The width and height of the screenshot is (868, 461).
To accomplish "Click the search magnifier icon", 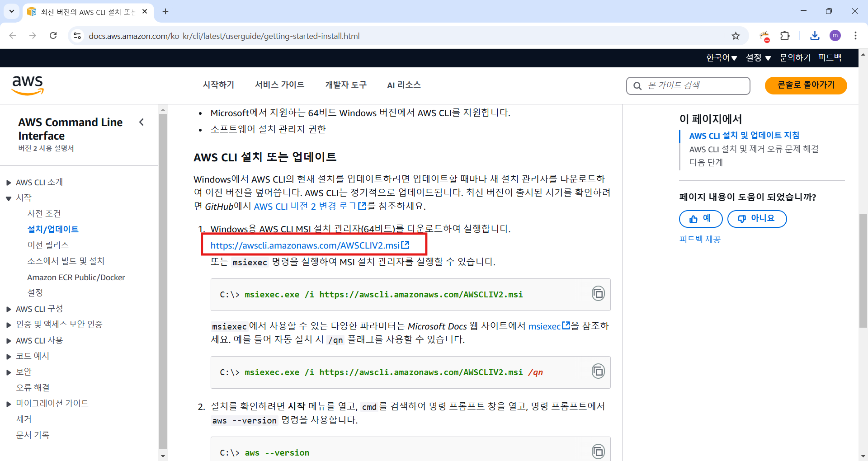I will (x=637, y=86).
